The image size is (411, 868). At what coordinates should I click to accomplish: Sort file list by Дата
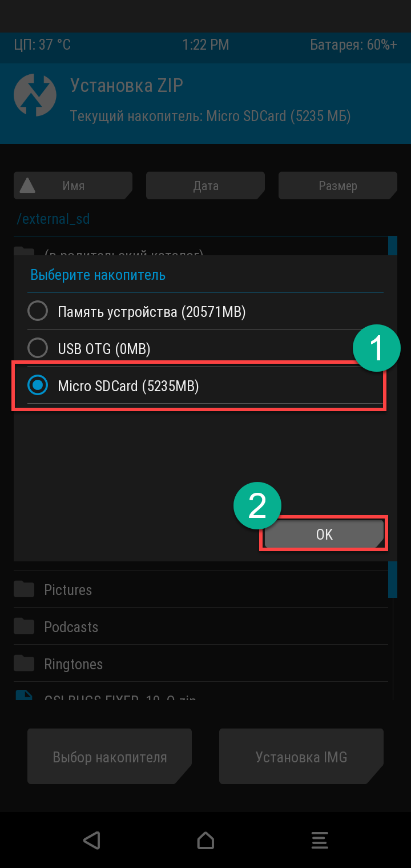coord(205,186)
